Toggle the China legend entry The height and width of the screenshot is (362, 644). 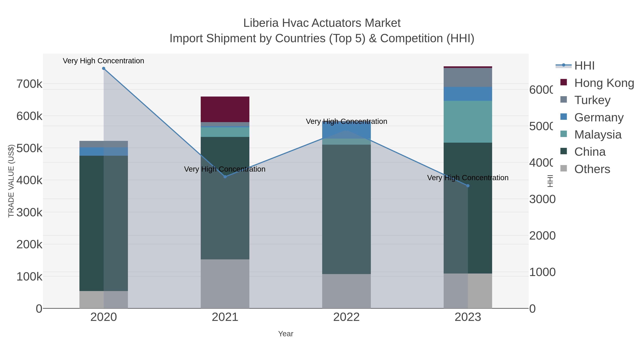click(583, 152)
